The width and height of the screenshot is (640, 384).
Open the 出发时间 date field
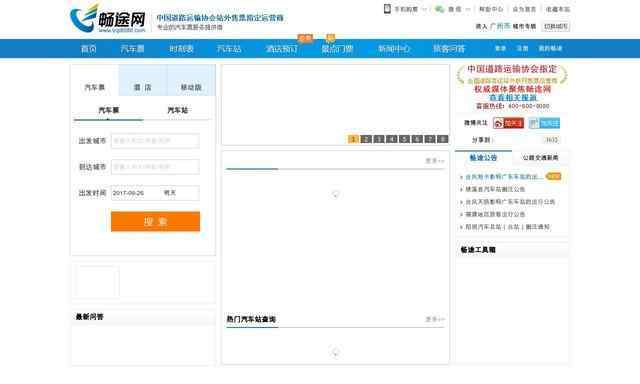pos(155,193)
